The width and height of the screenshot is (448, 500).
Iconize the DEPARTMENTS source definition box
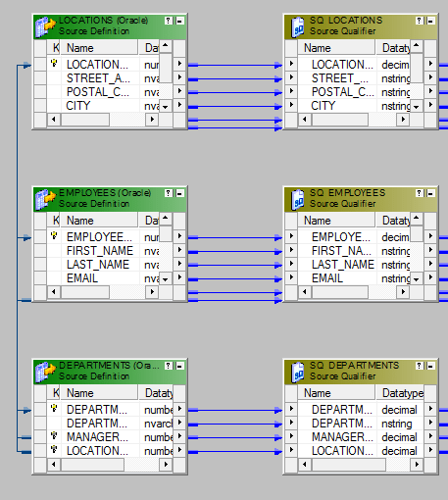tap(180, 366)
